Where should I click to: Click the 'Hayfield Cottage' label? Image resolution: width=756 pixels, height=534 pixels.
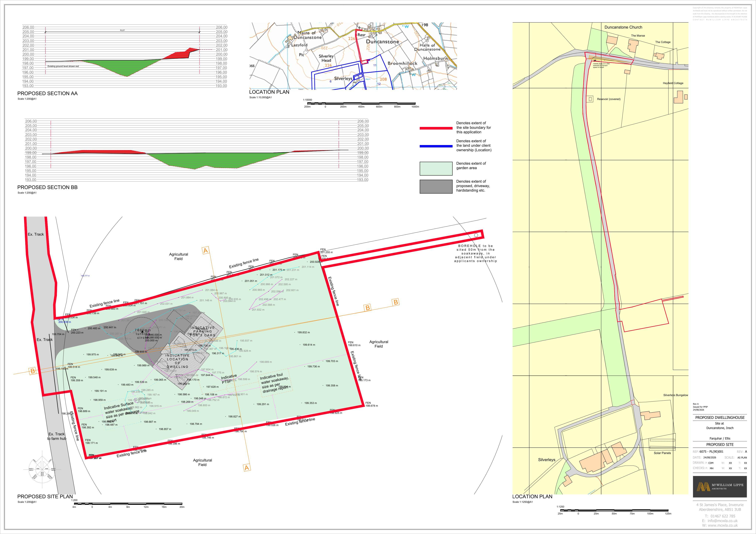673,83
